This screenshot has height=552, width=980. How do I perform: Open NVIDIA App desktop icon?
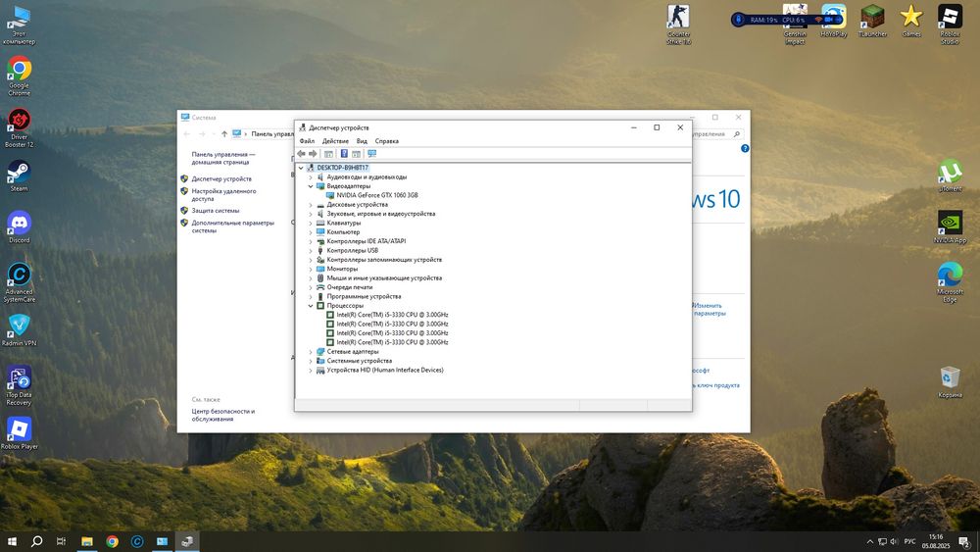coord(950,226)
